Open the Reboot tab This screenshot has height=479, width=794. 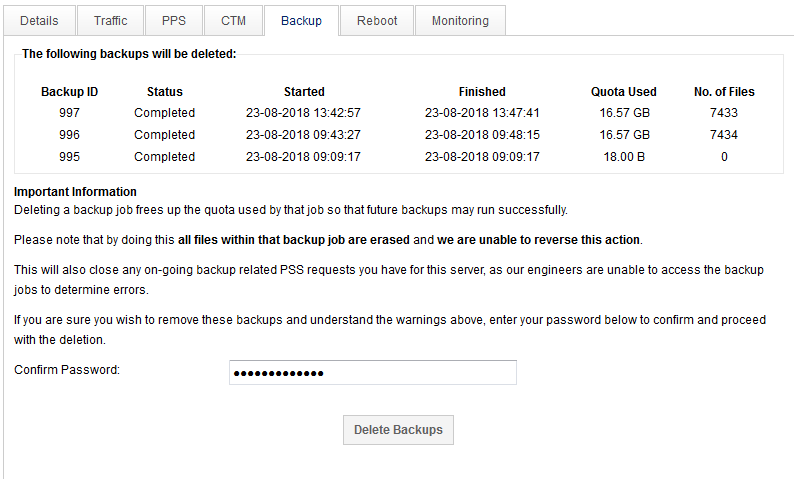point(377,20)
